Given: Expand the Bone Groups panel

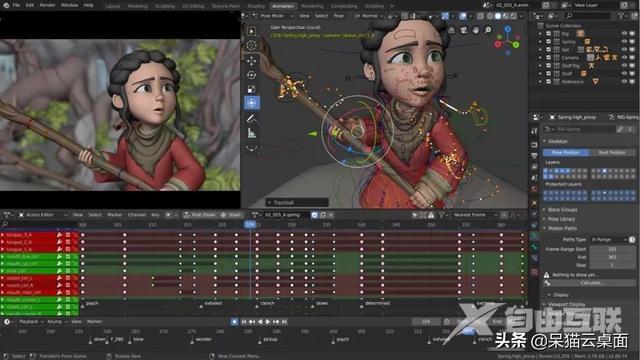Looking at the screenshot, I should [x=562, y=209].
